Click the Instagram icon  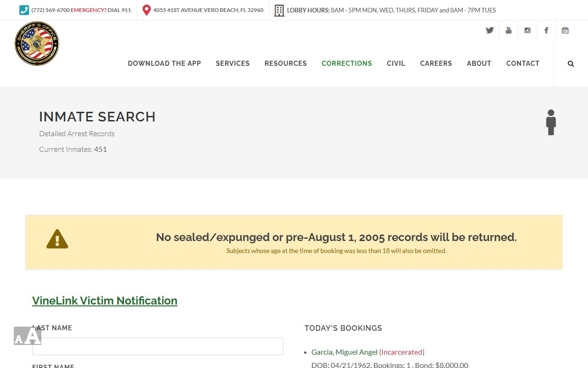[x=527, y=30]
